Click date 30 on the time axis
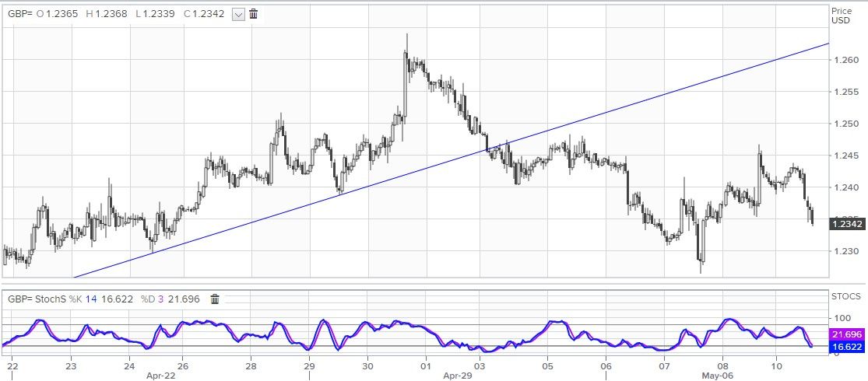The width and height of the screenshot is (868, 381). (368, 365)
